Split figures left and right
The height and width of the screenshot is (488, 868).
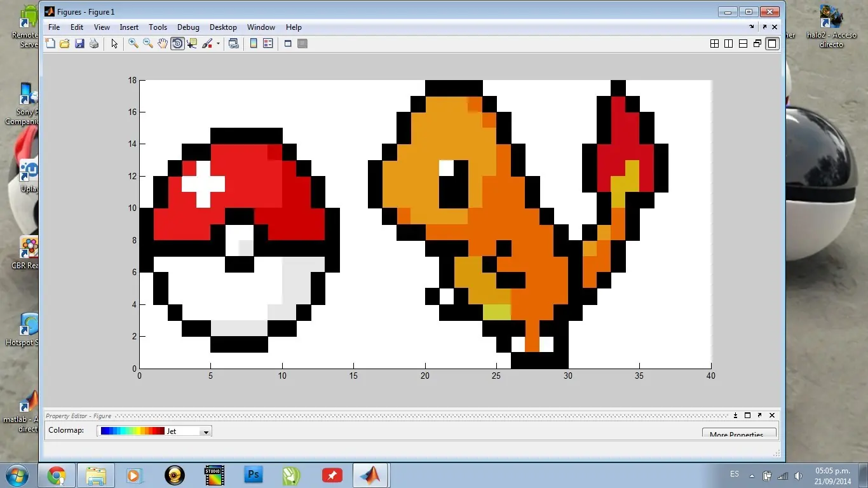coord(729,44)
